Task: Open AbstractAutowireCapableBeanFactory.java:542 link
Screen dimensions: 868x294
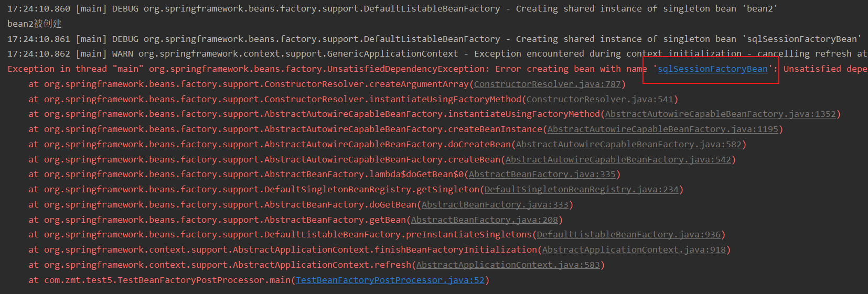Action: coord(618,160)
